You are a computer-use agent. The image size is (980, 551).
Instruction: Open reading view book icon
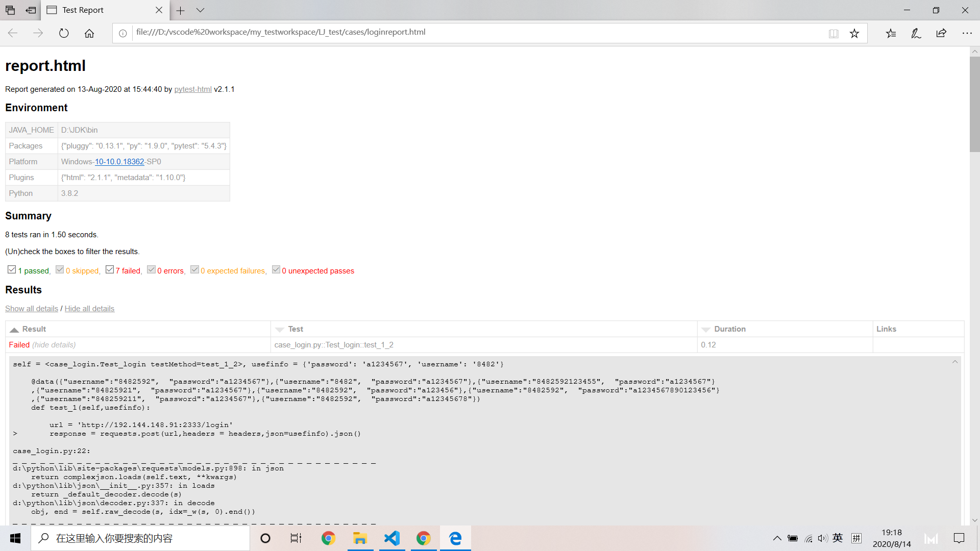click(x=834, y=33)
